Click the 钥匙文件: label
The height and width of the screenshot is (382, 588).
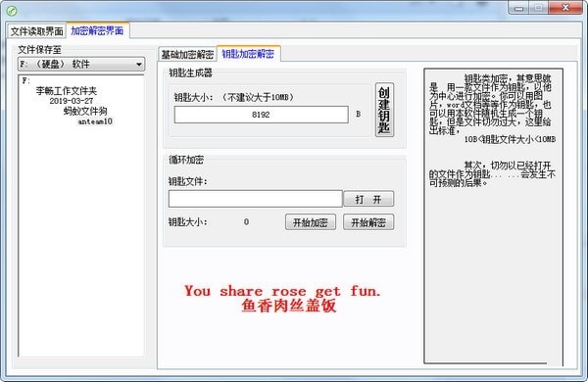point(188,181)
